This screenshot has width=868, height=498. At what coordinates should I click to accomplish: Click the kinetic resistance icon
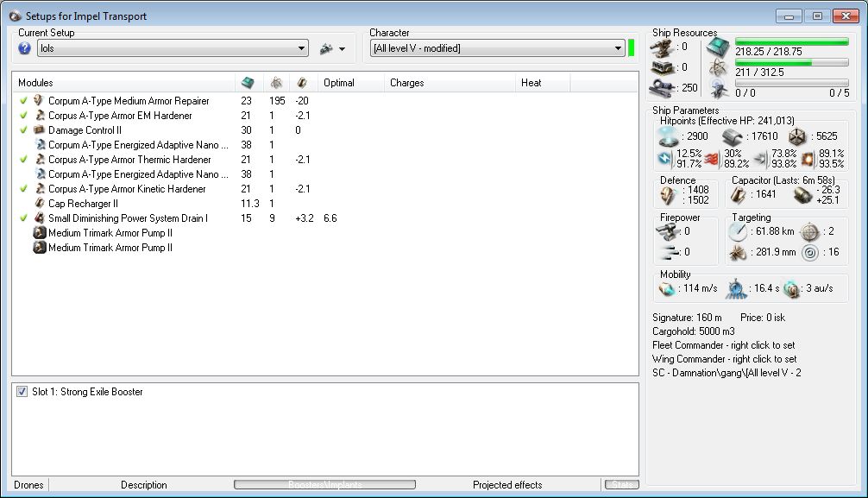pyautogui.click(x=760, y=160)
